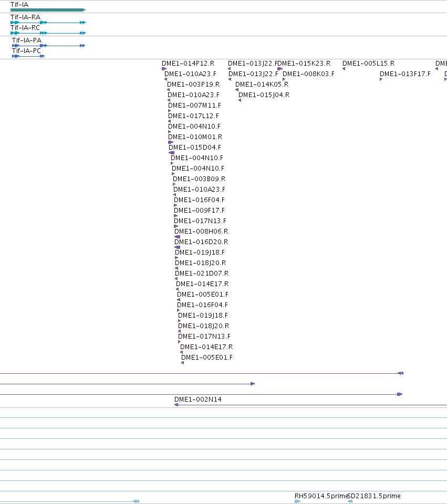Open the DME1-007M11.F feature label
The height and width of the screenshot is (504, 447).
[194, 106]
